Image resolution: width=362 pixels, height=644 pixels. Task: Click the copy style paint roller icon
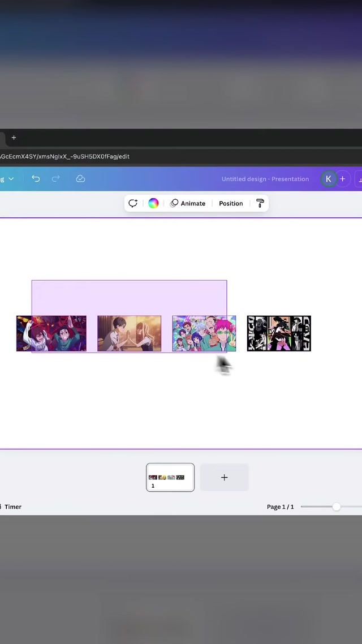coord(260,203)
